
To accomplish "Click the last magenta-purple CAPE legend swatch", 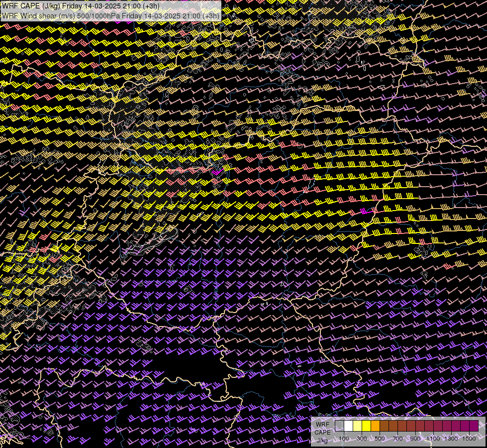I will click(x=474, y=426).
